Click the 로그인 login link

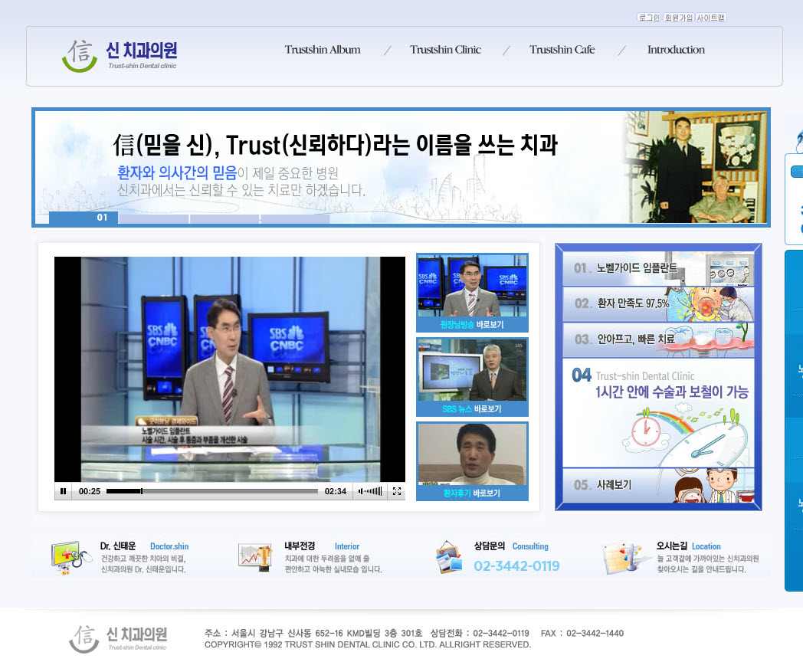click(648, 18)
